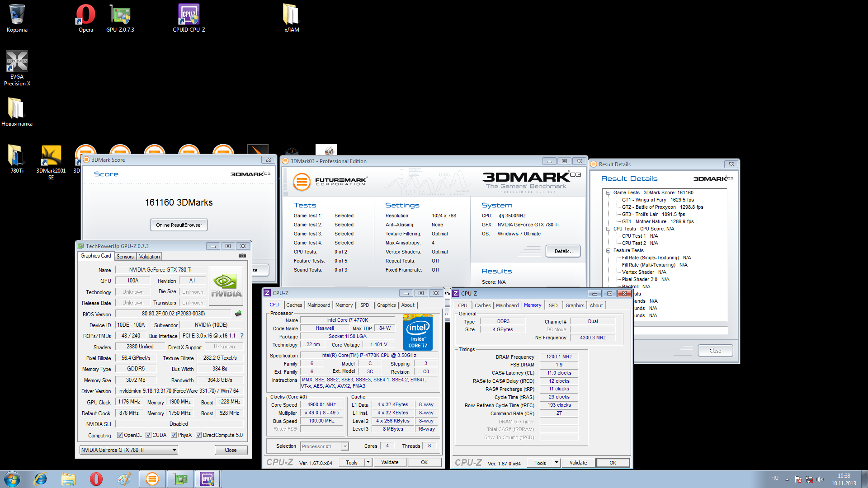Launch EVGA Precision X shortcut
This screenshot has width=868, height=488.
[x=17, y=68]
